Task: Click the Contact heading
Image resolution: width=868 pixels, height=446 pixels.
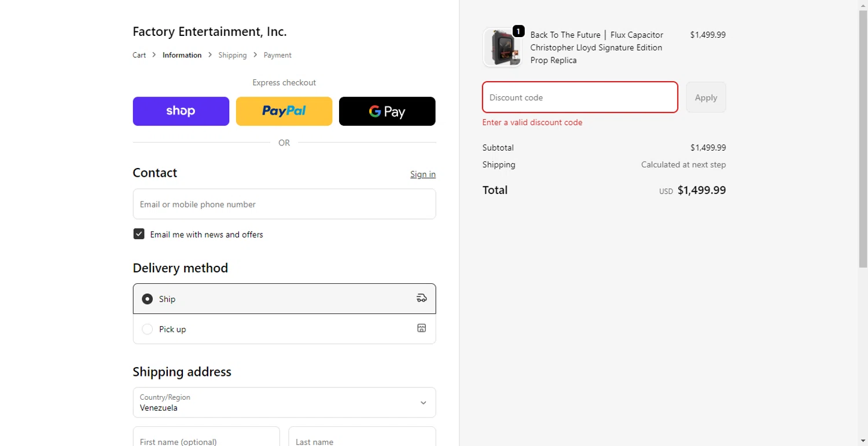Action: coord(155,173)
